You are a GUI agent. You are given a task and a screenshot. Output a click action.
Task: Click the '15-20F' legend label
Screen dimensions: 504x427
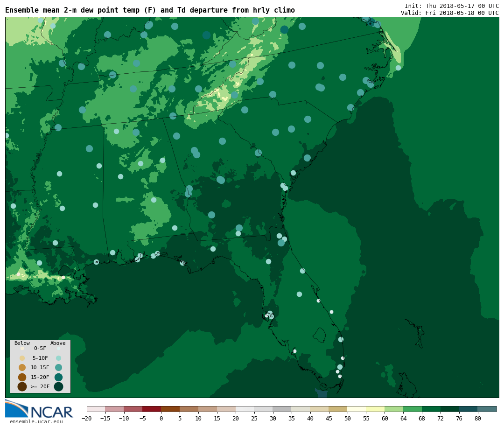(40, 377)
